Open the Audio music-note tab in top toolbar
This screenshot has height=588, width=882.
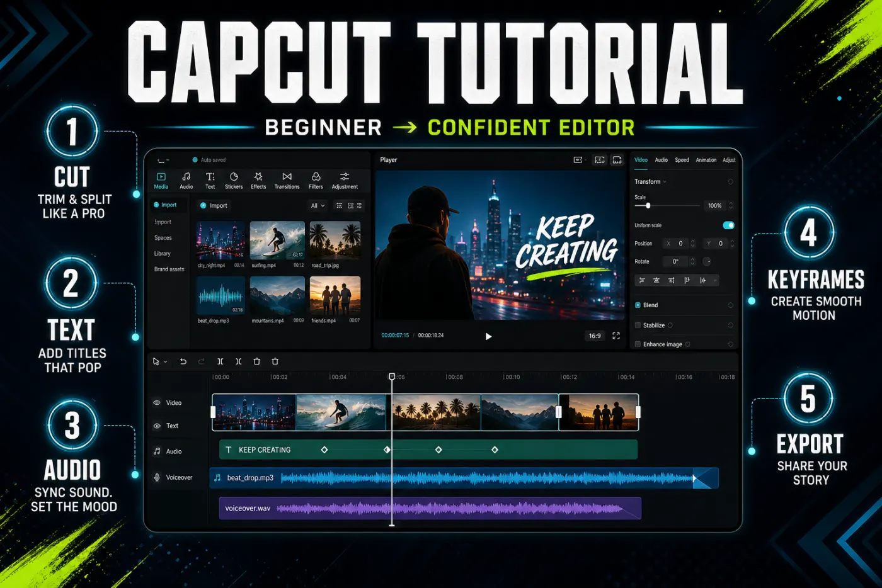pyautogui.click(x=186, y=181)
